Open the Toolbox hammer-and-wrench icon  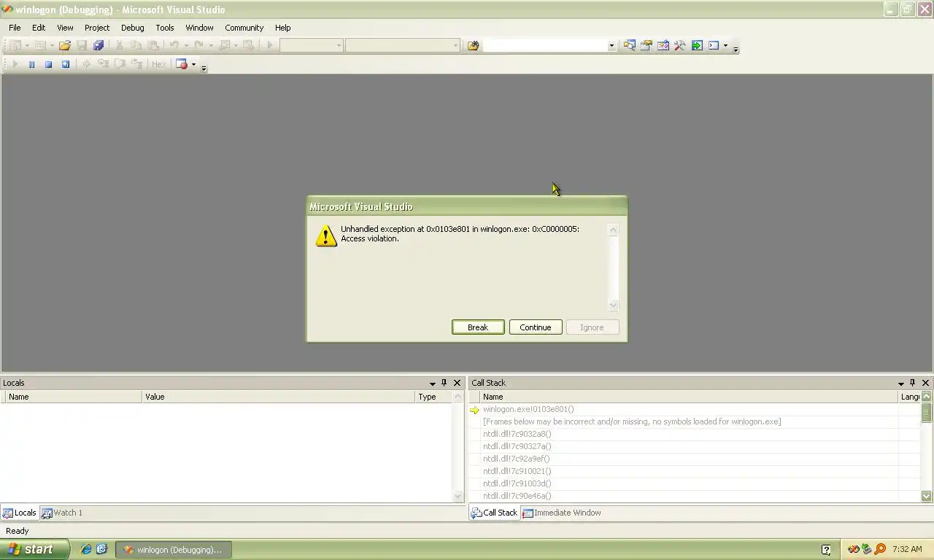(x=679, y=45)
